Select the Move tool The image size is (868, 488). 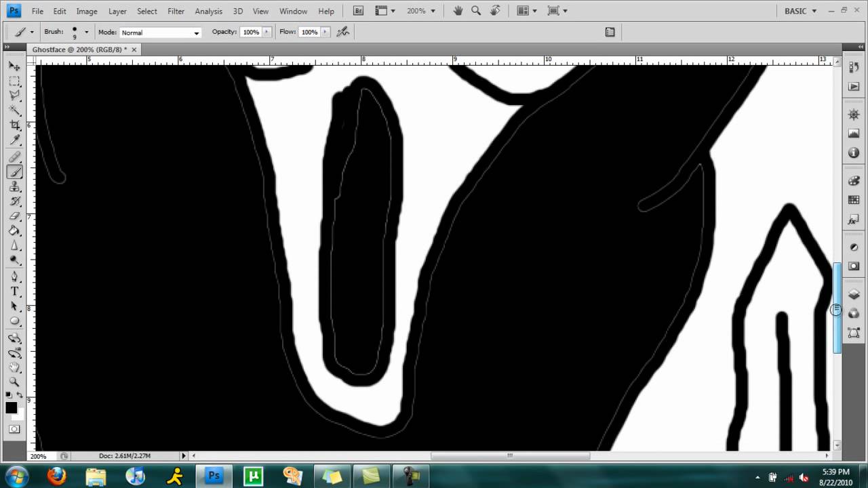click(14, 66)
